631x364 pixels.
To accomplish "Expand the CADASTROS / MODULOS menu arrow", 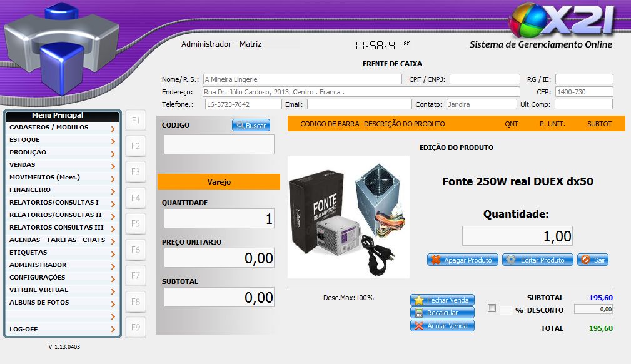I will pyautogui.click(x=113, y=128).
